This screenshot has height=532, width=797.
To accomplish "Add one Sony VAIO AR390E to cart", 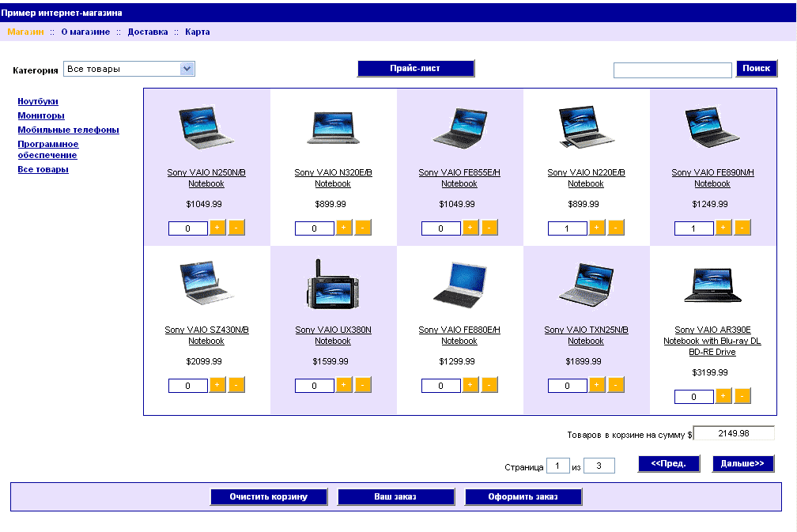I will click(x=723, y=396).
